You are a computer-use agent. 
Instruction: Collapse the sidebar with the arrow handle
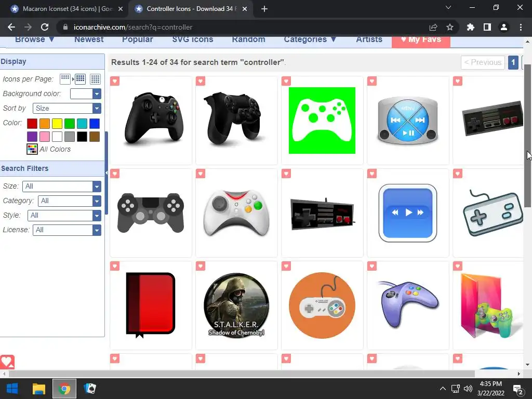pos(106,172)
